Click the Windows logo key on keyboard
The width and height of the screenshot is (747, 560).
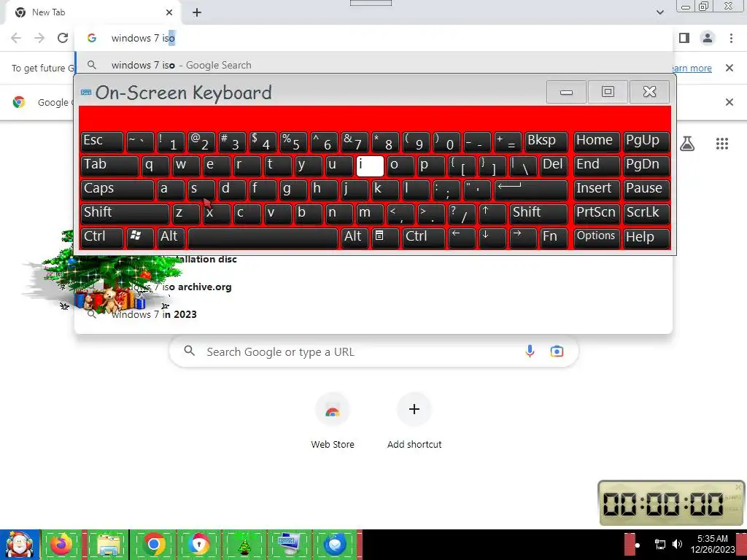(x=140, y=238)
